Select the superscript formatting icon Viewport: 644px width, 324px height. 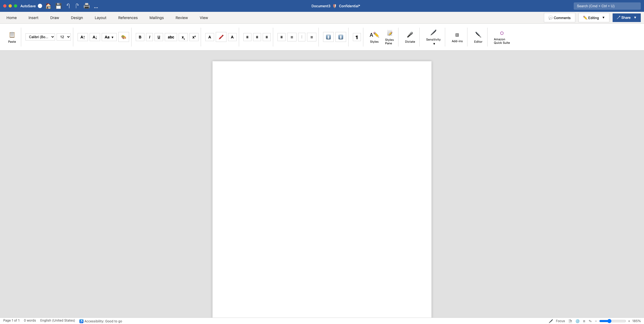click(x=194, y=37)
